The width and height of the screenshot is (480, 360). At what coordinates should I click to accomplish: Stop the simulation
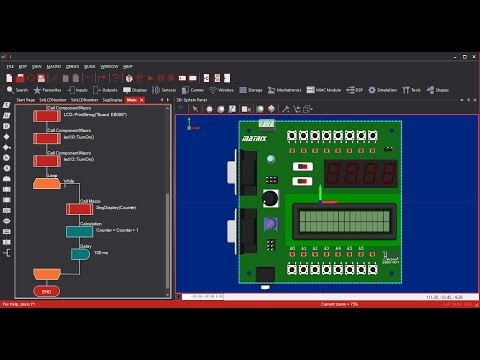(x=171, y=78)
